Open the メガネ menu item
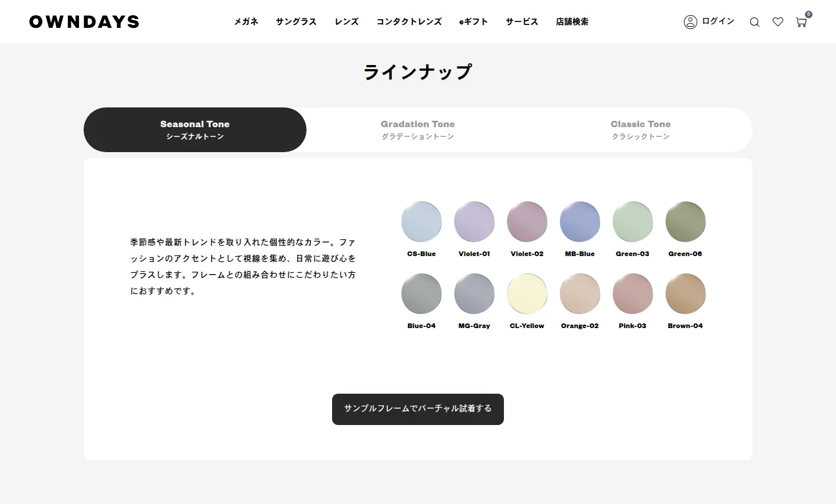The height and width of the screenshot is (504, 836). 246,21
